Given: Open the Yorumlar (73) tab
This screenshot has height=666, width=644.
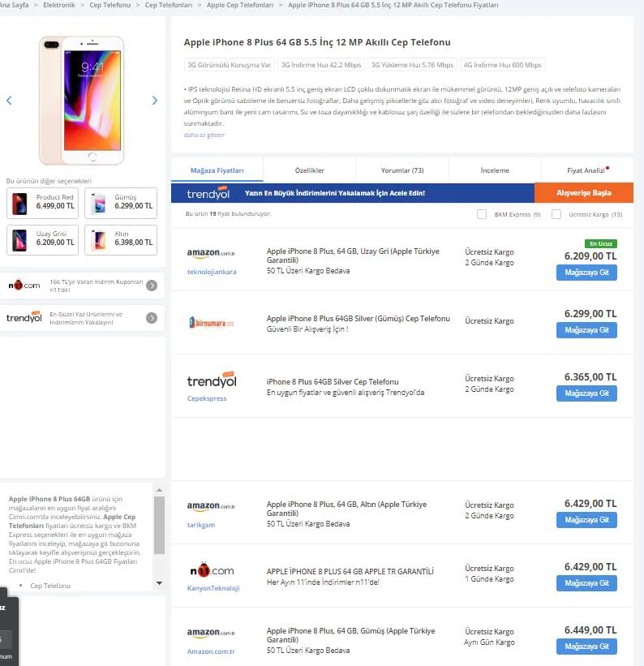Looking at the screenshot, I should pyautogui.click(x=402, y=170).
